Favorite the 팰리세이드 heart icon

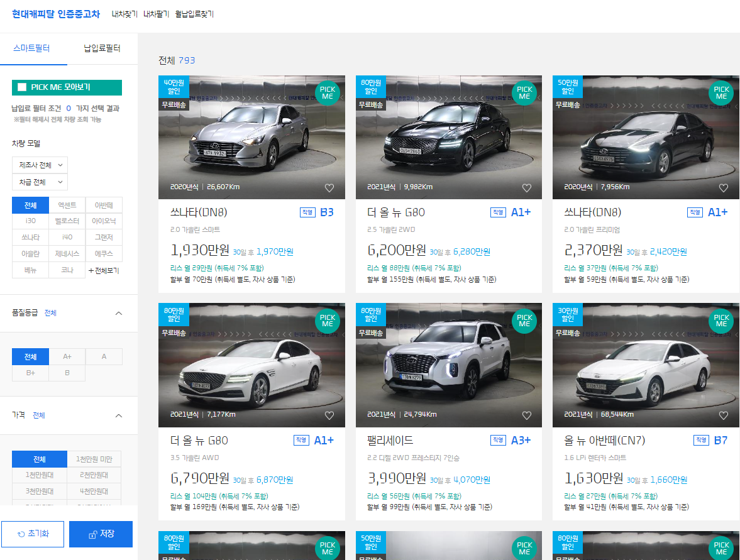[527, 415]
